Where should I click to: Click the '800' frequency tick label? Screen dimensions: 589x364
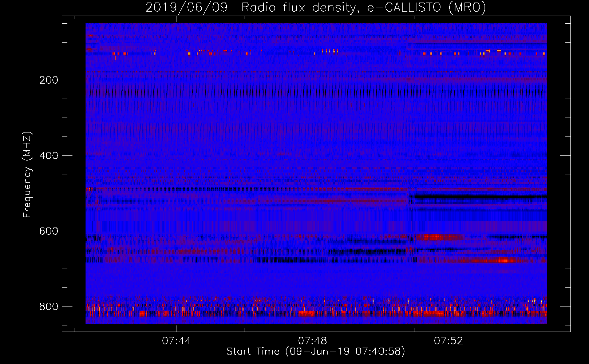coord(49,307)
